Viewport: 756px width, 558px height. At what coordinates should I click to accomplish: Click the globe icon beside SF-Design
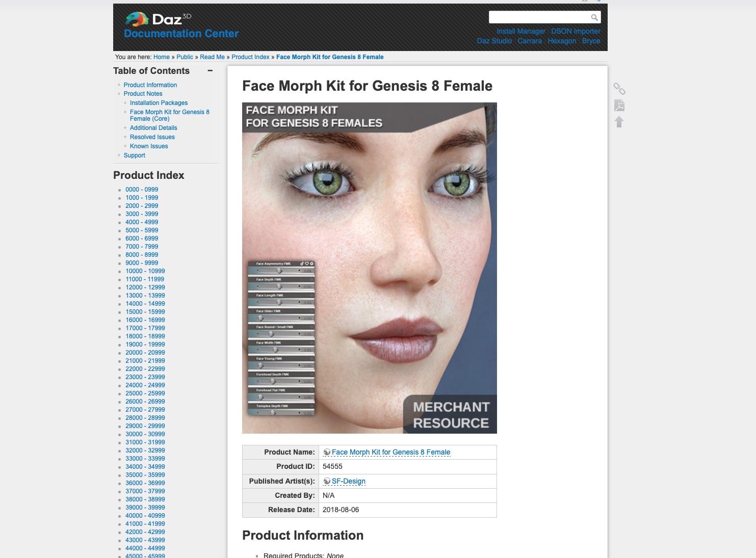pos(327,481)
